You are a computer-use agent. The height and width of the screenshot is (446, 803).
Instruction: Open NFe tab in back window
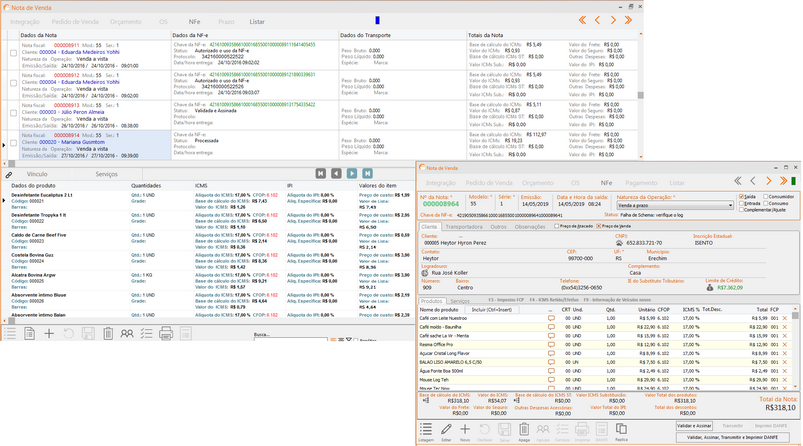pos(194,22)
